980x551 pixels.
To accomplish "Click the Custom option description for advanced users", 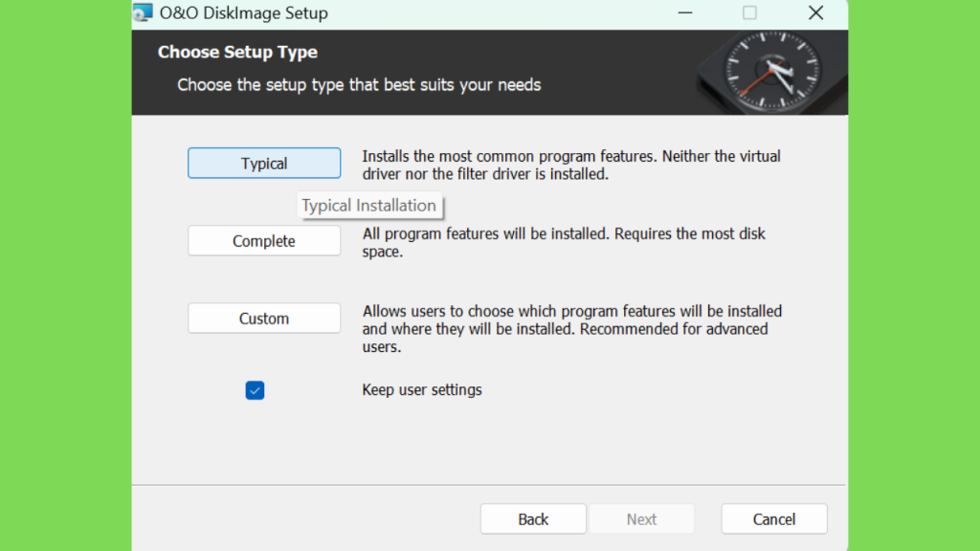I will click(x=572, y=329).
